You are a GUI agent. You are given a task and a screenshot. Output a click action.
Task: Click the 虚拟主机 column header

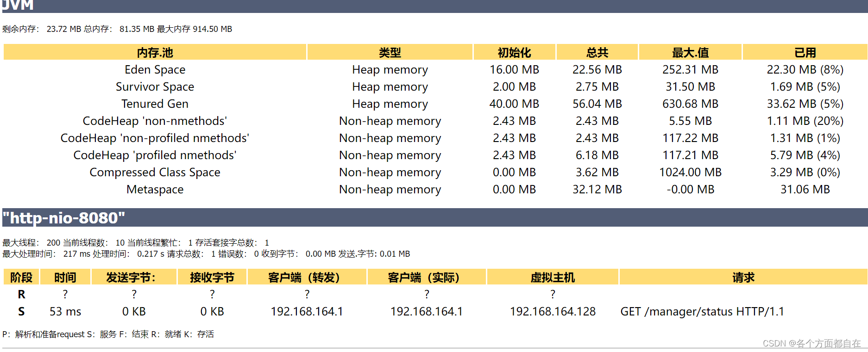click(553, 277)
